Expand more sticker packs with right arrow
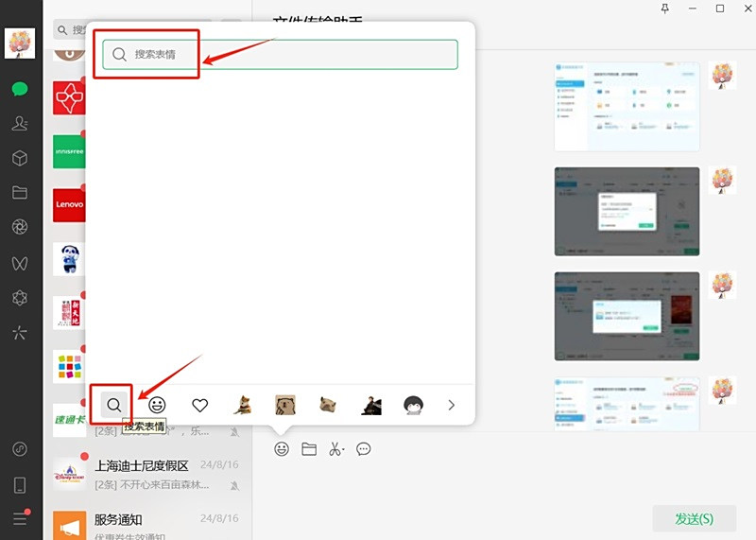 pos(451,405)
